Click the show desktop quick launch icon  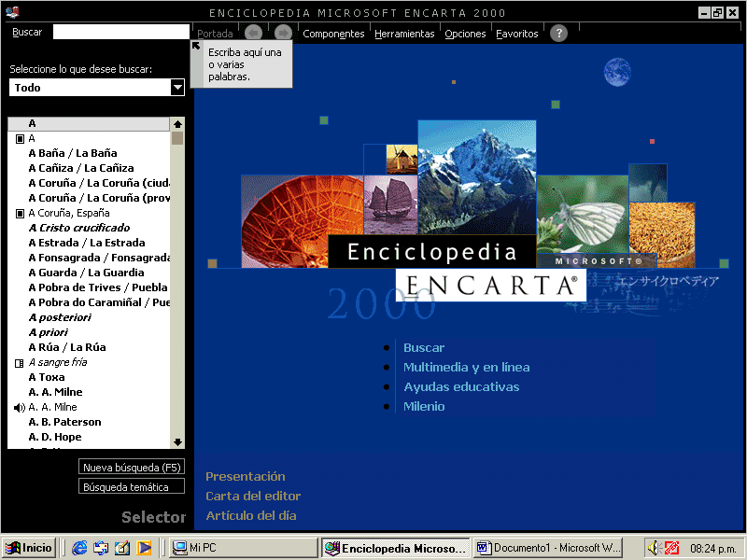[122, 548]
